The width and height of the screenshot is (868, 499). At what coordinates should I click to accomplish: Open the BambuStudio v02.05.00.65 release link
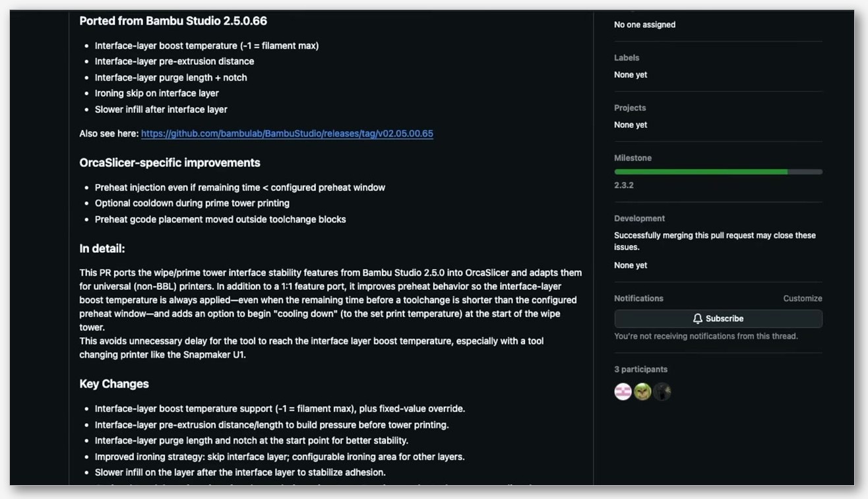[x=287, y=133]
